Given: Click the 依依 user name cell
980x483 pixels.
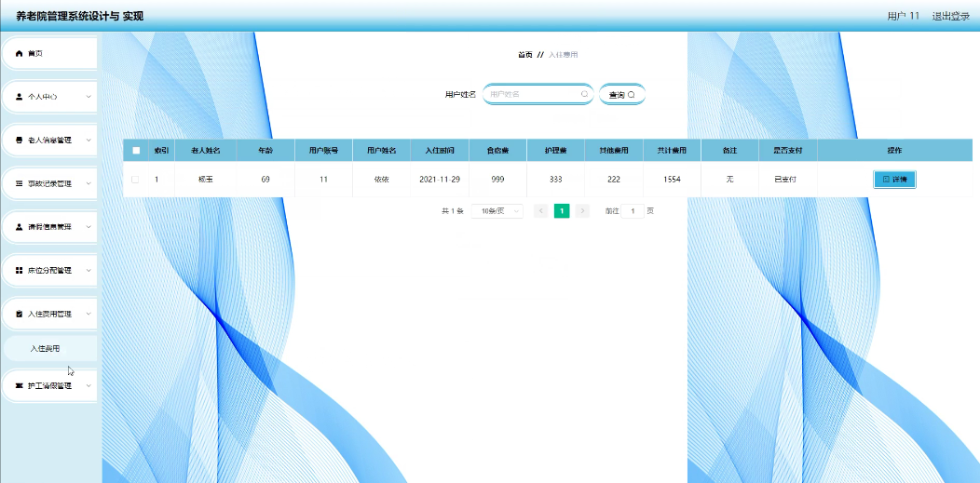Looking at the screenshot, I should pos(381,179).
